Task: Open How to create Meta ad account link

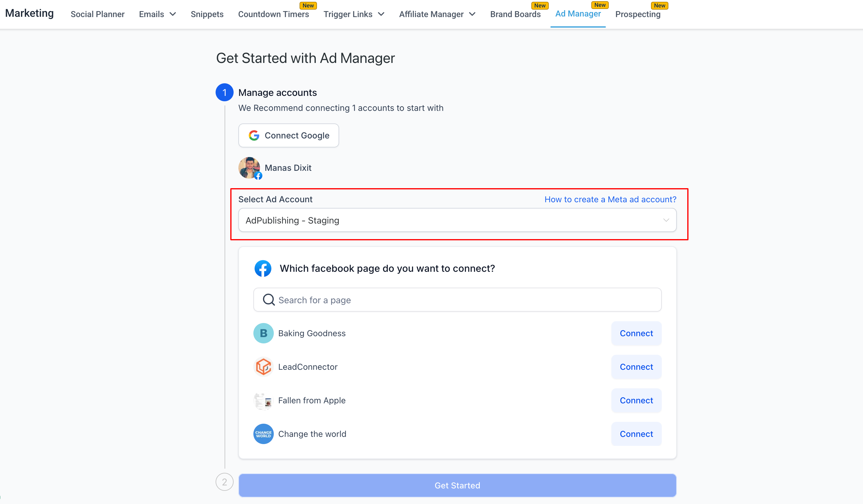Action: (610, 200)
